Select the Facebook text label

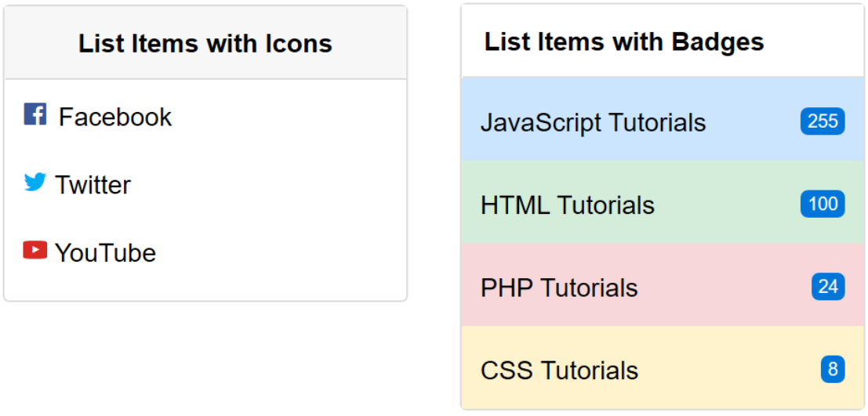115,118
